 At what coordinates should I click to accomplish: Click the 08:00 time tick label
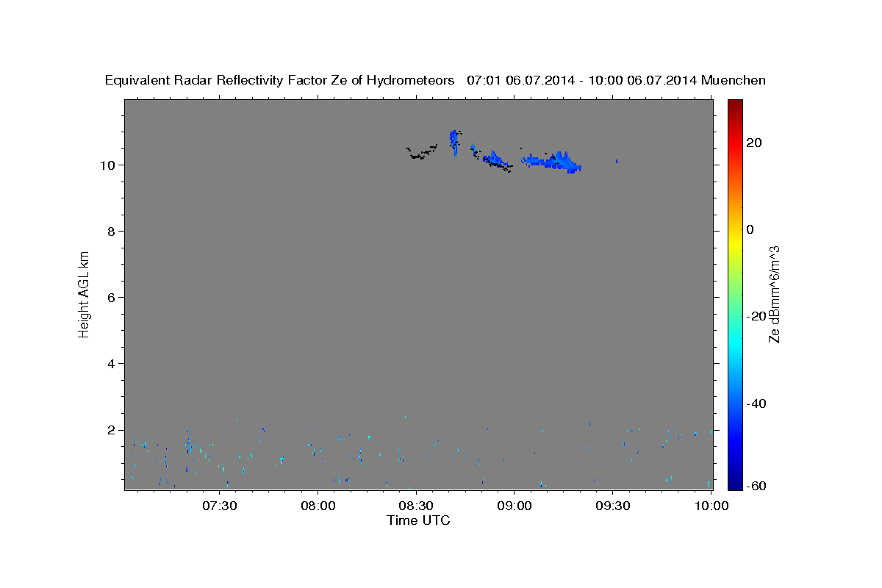[x=318, y=506]
